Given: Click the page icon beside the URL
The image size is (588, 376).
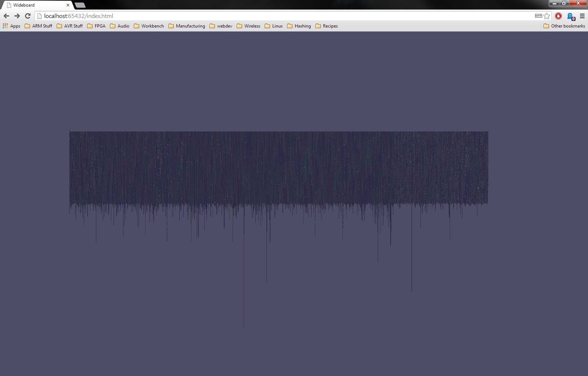Looking at the screenshot, I should point(40,16).
